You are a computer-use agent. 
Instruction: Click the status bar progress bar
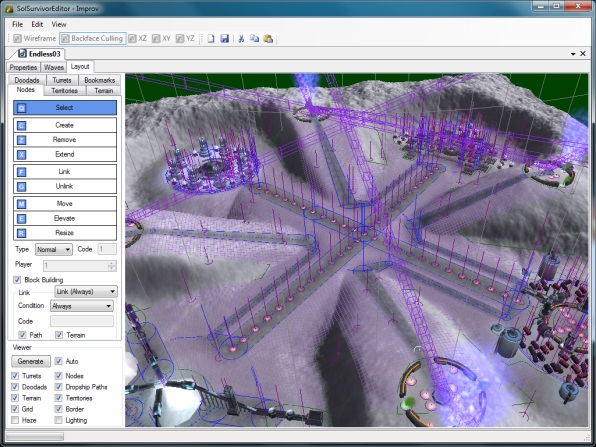tap(35, 436)
